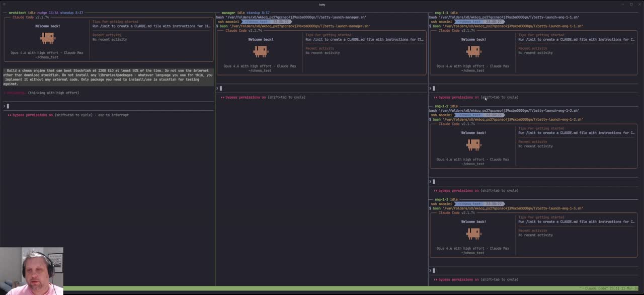Click 'Recent activity' heading in architect pane
The image size is (644, 295).
tap(107, 35)
